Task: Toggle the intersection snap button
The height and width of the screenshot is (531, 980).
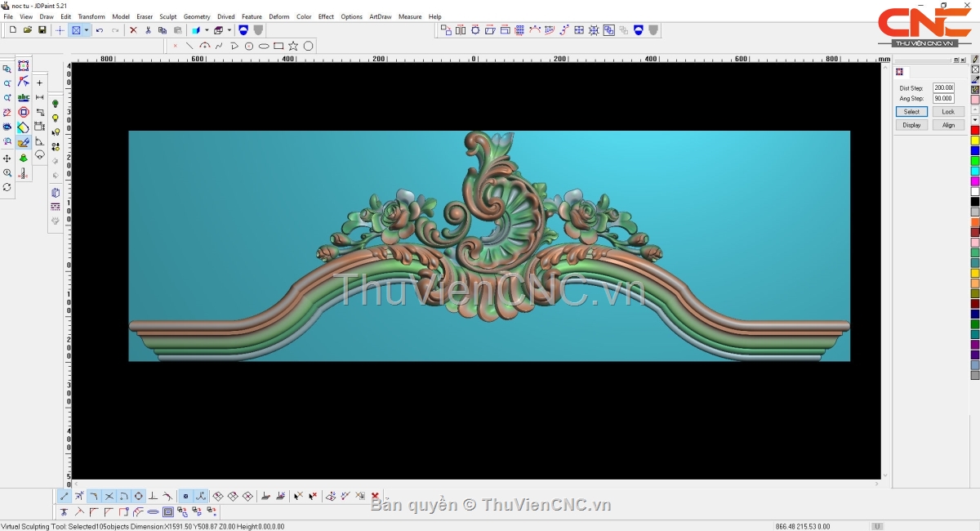Action: (109, 496)
